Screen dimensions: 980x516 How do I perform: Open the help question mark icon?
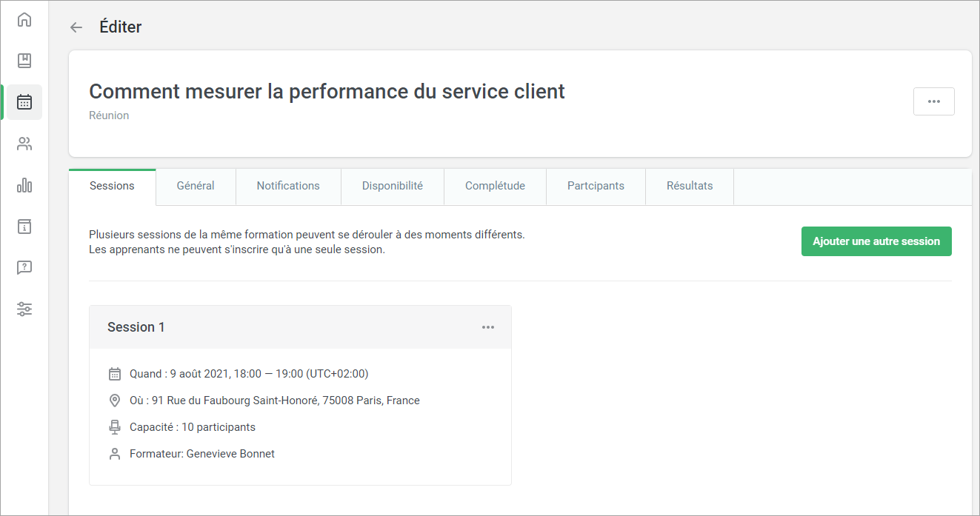point(24,268)
